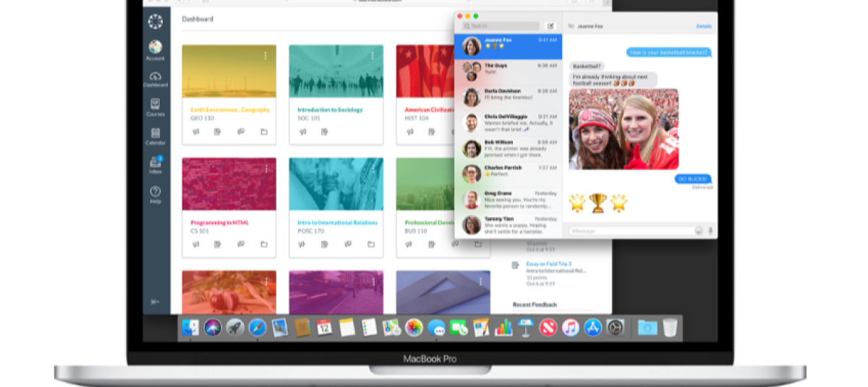Open options menu on Programming in HTML card
This screenshot has width=868, height=387.
pyautogui.click(x=265, y=169)
